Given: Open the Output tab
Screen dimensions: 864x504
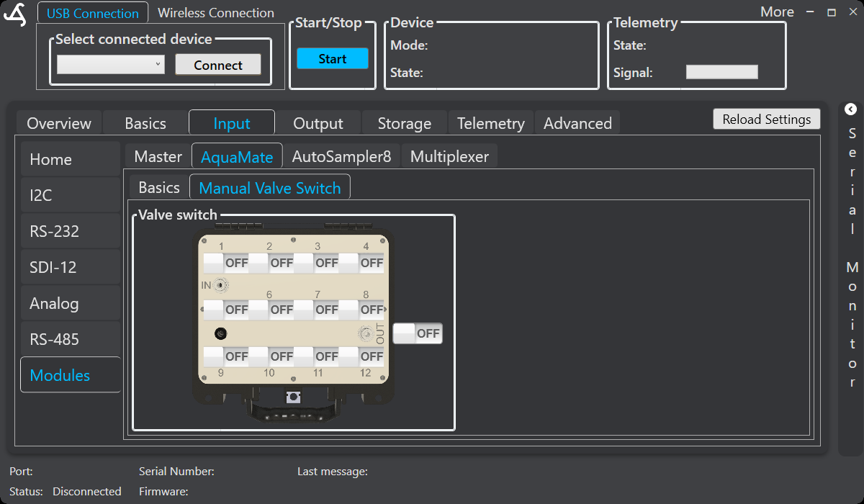Looking at the screenshot, I should tap(318, 123).
